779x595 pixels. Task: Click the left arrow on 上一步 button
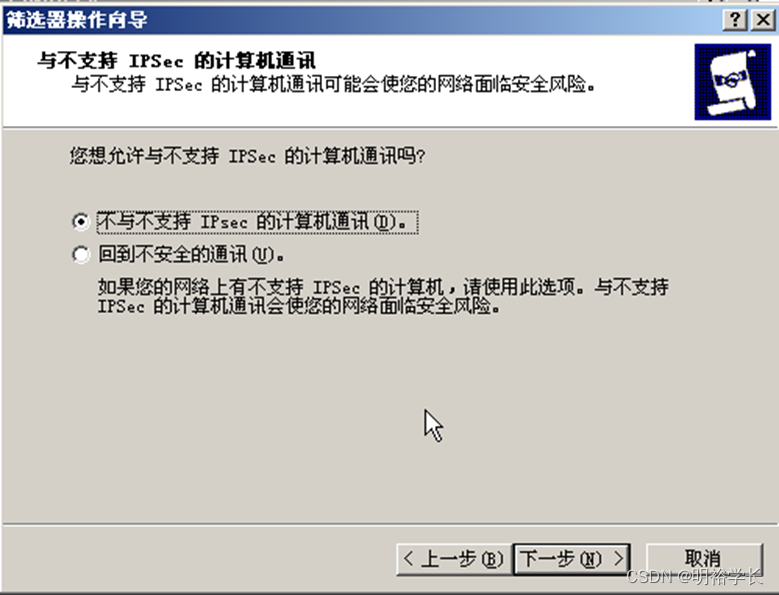click(x=408, y=559)
